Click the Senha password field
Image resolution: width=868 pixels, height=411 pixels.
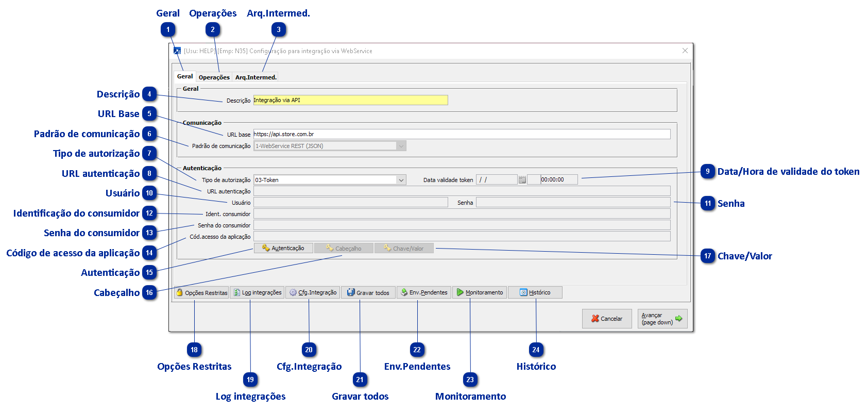tap(573, 203)
